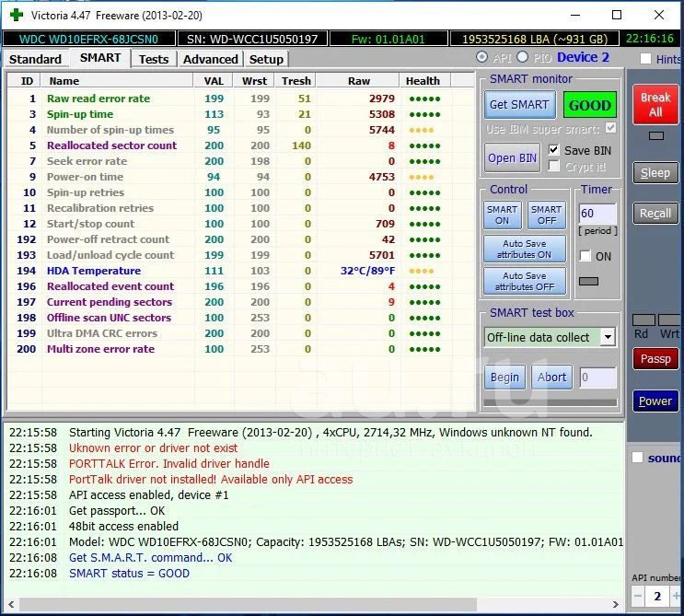684x616 pixels.
Task: Select the Load/unload cycle count row
Action: click(241, 255)
